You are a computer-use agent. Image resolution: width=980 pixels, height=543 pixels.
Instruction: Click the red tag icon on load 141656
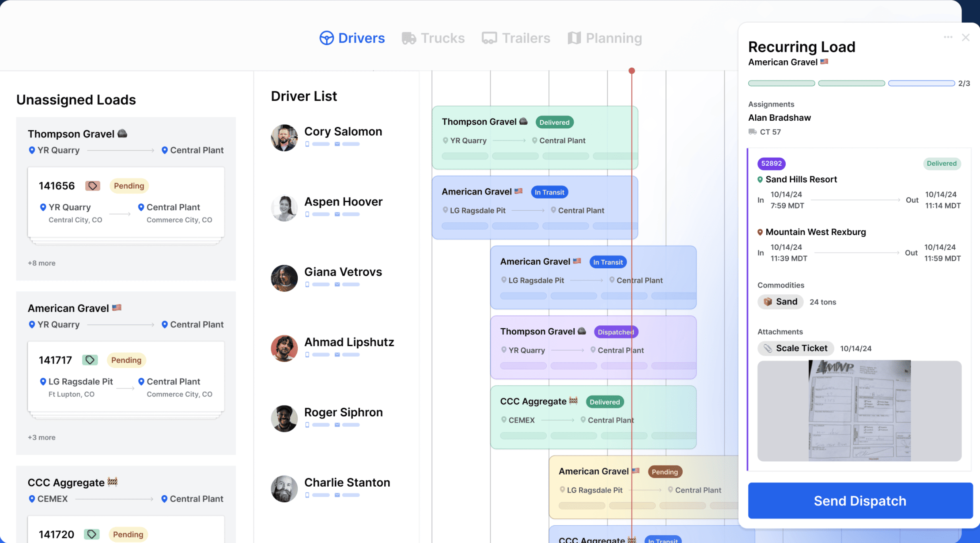(x=93, y=186)
